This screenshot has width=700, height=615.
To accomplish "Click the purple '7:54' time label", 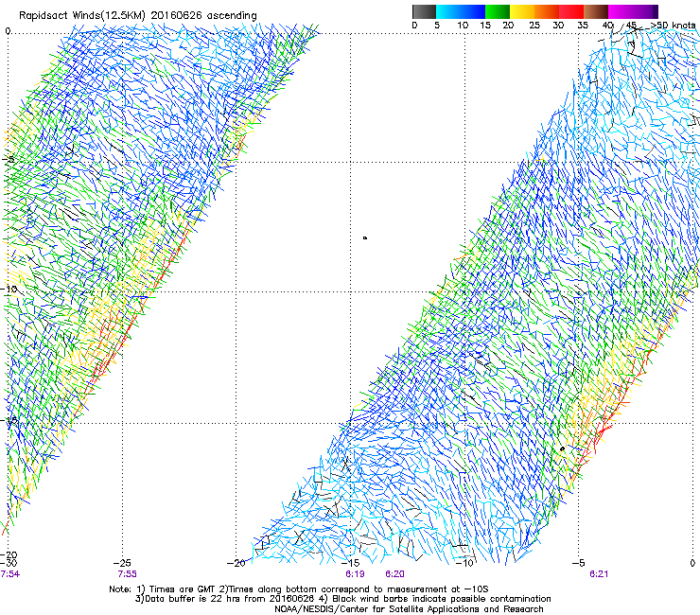I will pos(9,574).
